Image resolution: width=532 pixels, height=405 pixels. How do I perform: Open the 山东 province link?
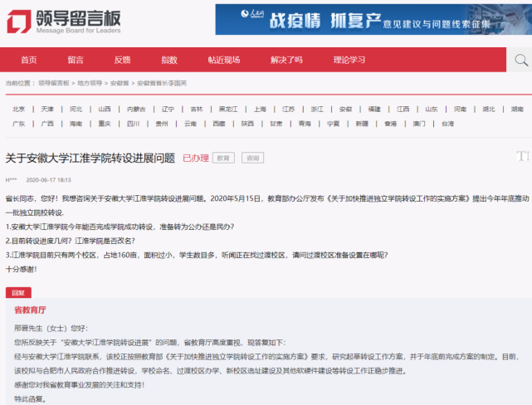(432, 110)
